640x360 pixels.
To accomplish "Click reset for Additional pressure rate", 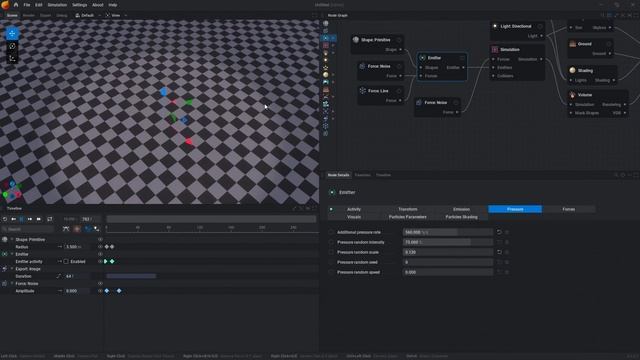I will point(499,232).
